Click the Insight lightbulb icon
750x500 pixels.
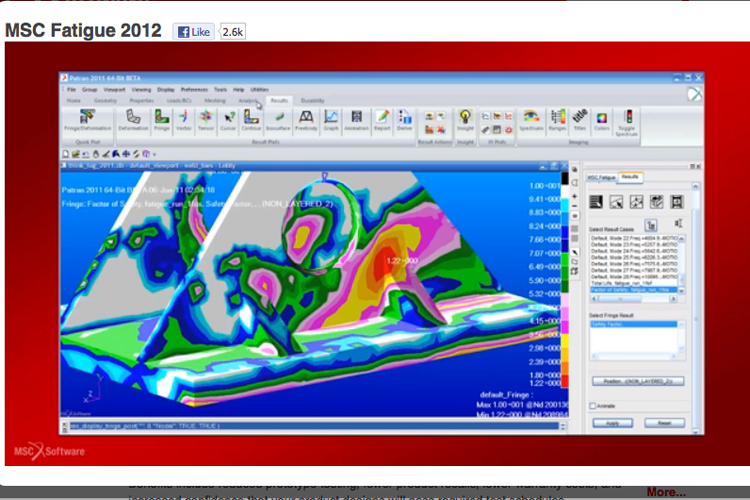coord(465,121)
